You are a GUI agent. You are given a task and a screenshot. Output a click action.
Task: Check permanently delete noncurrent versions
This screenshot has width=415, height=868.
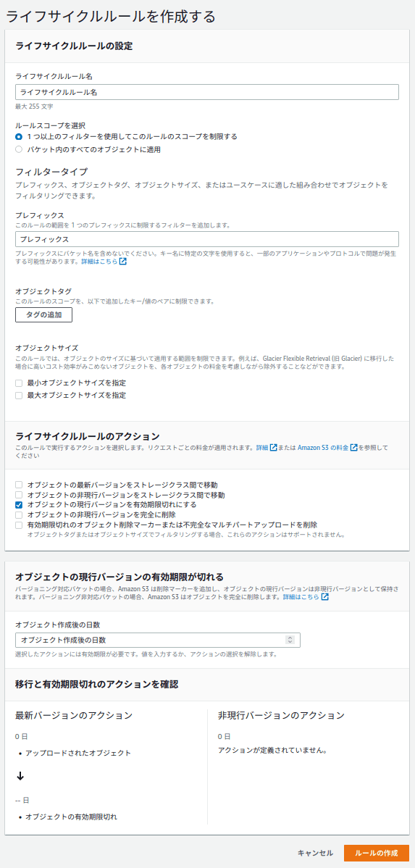pos(19,515)
